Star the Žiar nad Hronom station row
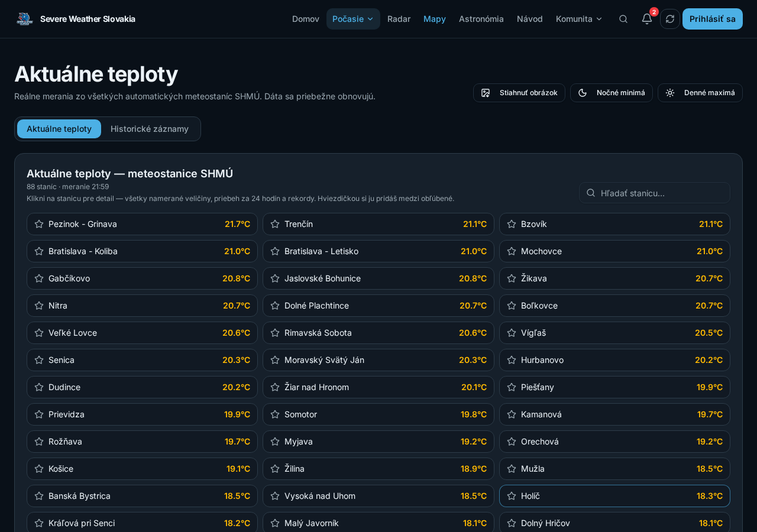 [275, 387]
